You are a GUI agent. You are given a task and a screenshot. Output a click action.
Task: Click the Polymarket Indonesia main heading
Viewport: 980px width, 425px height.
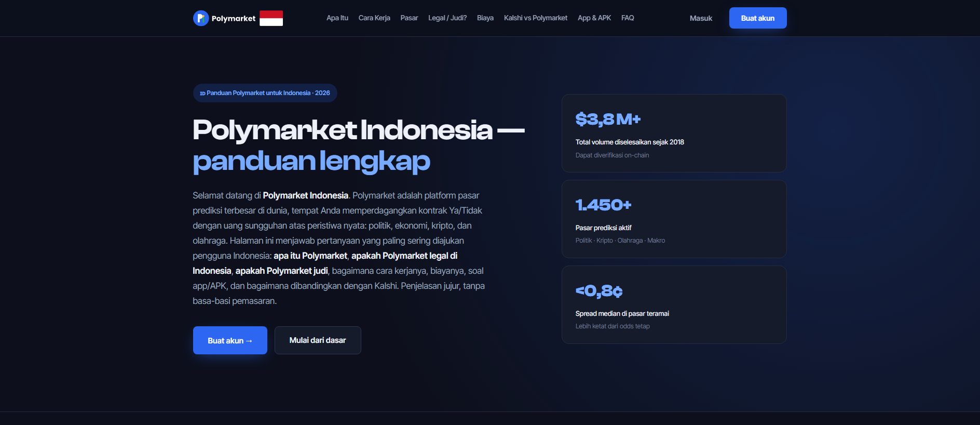[359, 145]
